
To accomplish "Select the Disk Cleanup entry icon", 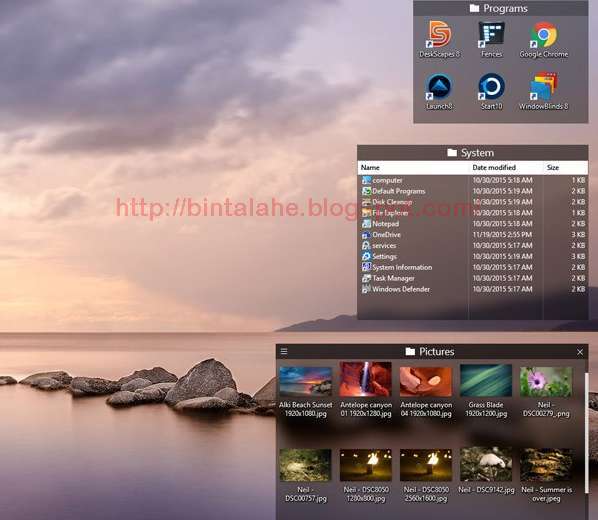I will pos(366,202).
